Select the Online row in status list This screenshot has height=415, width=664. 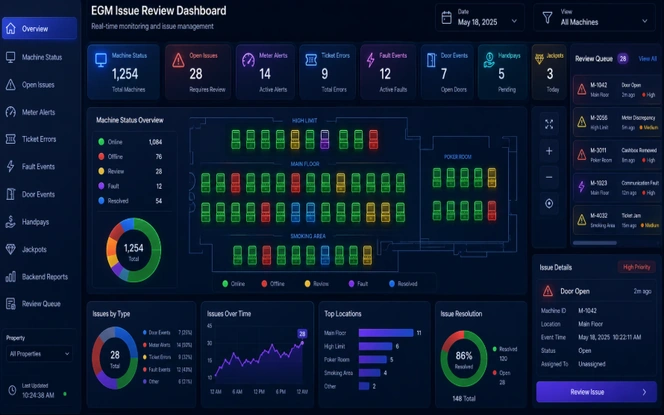pyautogui.click(x=130, y=142)
